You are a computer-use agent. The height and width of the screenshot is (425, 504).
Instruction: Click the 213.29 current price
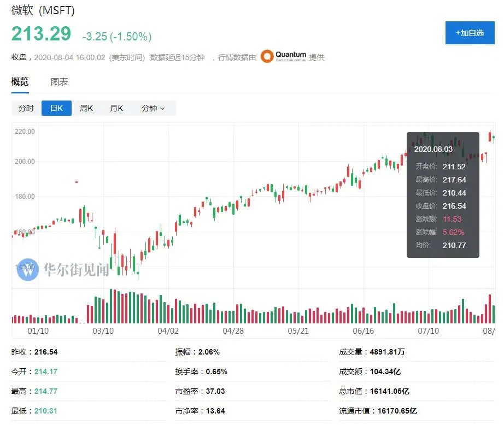[41, 34]
